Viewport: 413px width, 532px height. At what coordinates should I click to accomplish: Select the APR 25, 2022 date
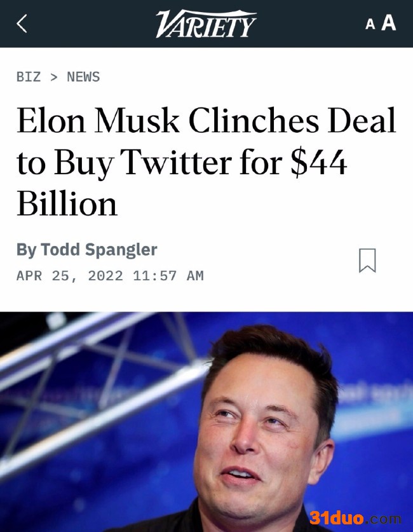(x=69, y=276)
